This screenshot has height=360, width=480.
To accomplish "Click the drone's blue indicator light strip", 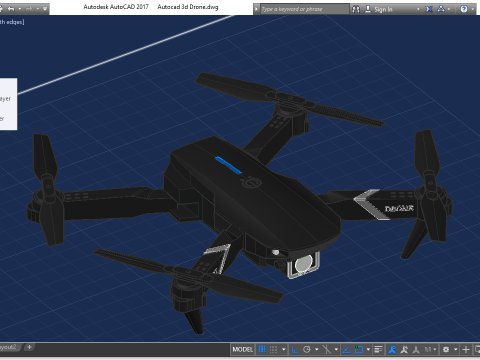I will (228, 165).
